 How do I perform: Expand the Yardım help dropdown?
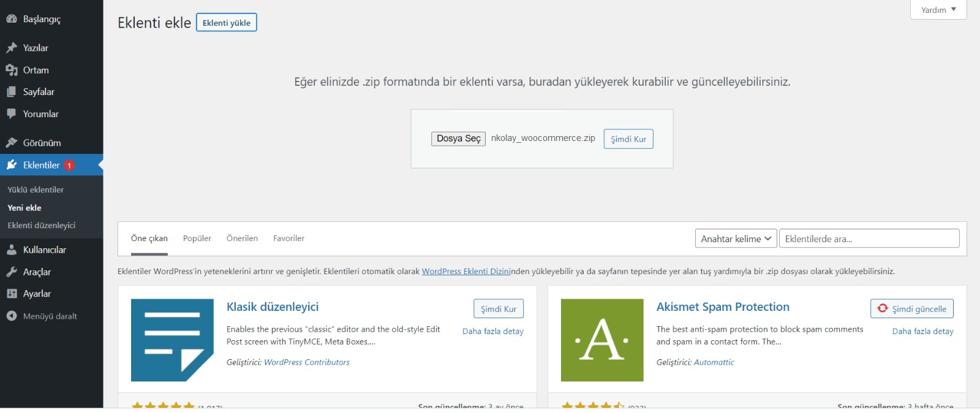coord(938,10)
